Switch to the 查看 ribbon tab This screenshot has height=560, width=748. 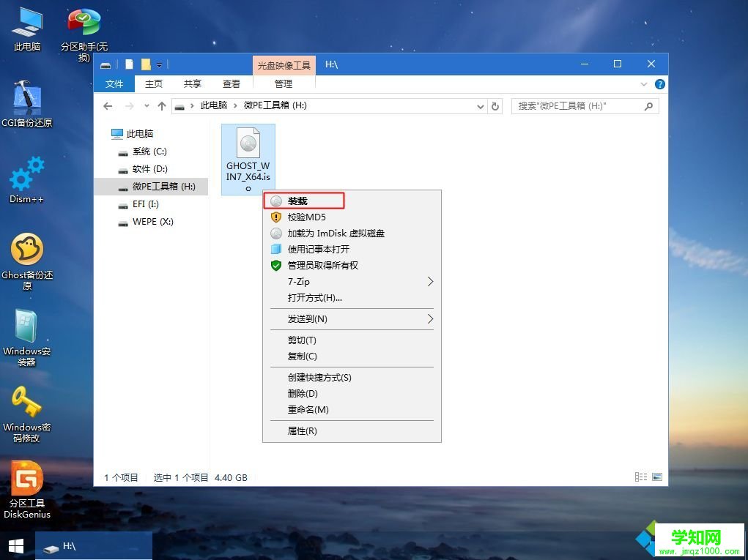(x=231, y=83)
